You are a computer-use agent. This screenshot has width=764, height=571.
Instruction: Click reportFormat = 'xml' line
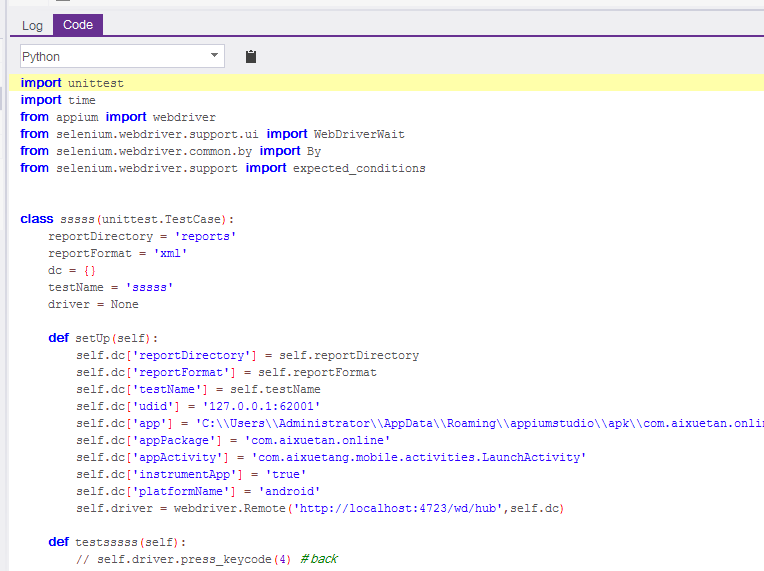click(x=117, y=253)
